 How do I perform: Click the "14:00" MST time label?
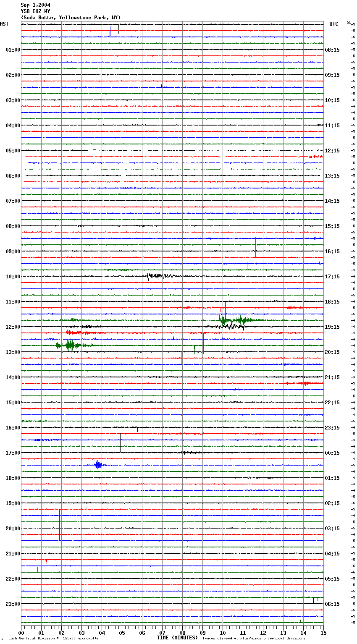pos(13,377)
